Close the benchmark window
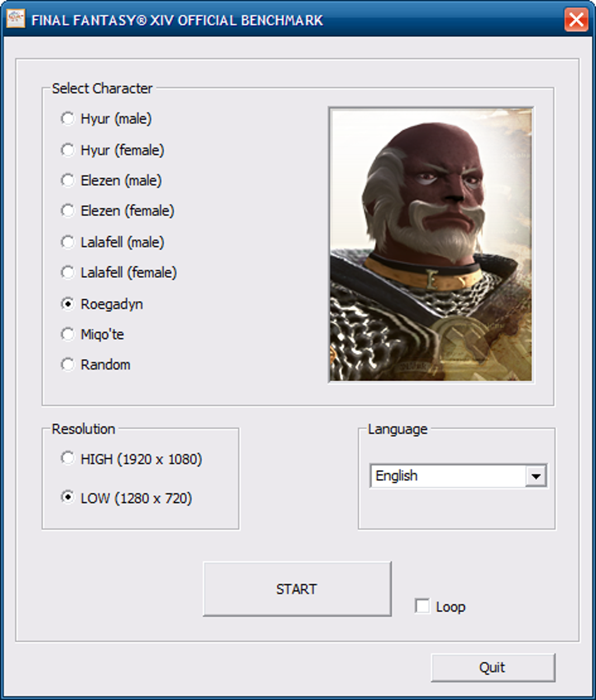Screen dimensions: 596x700 click(x=576, y=20)
